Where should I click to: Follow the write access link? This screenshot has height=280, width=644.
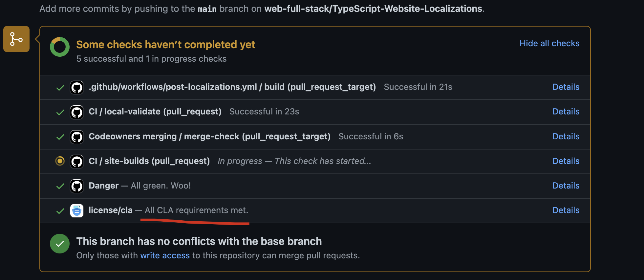tap(165, 255)
